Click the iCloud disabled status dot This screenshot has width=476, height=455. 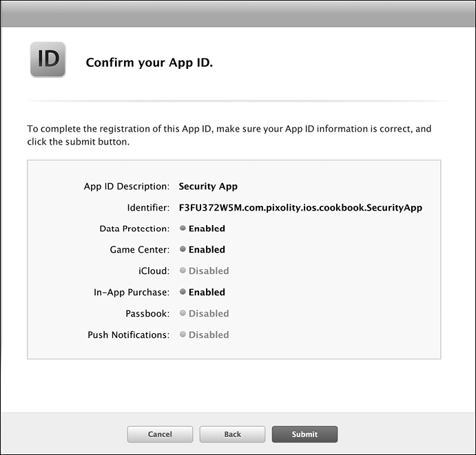point(183,271)
